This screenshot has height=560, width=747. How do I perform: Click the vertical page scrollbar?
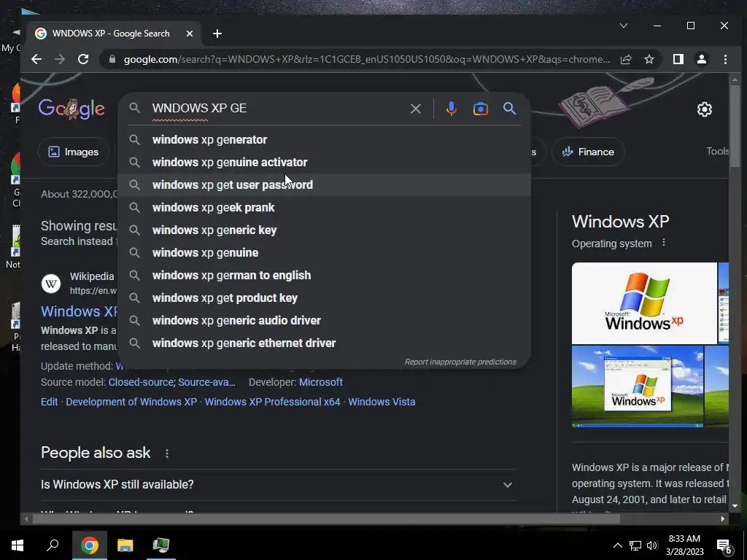point(735,126)
